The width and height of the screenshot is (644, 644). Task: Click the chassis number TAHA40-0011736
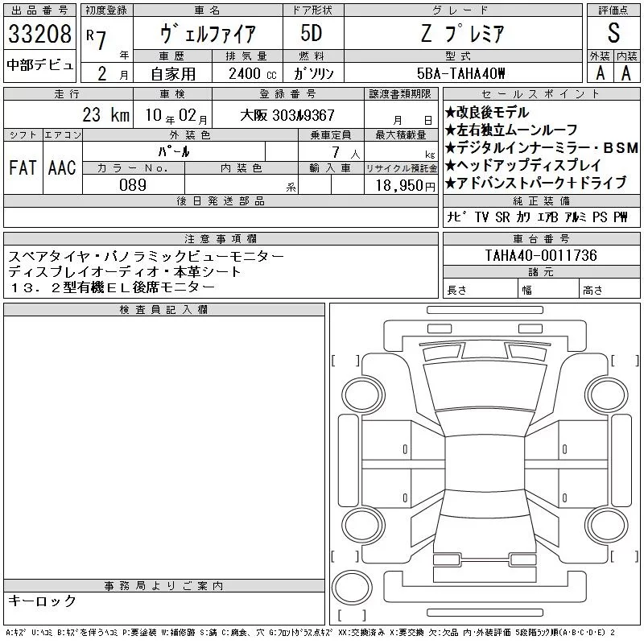coord(541,256)
